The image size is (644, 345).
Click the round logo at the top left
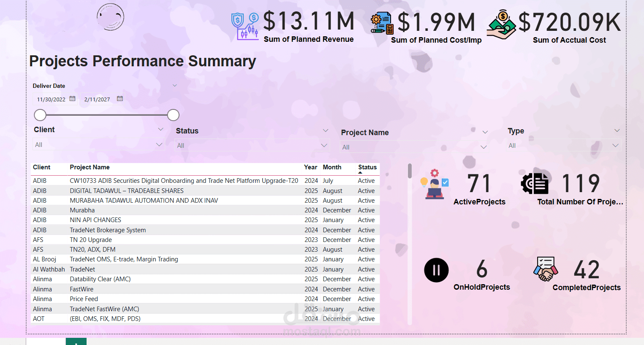click(110, 17)
